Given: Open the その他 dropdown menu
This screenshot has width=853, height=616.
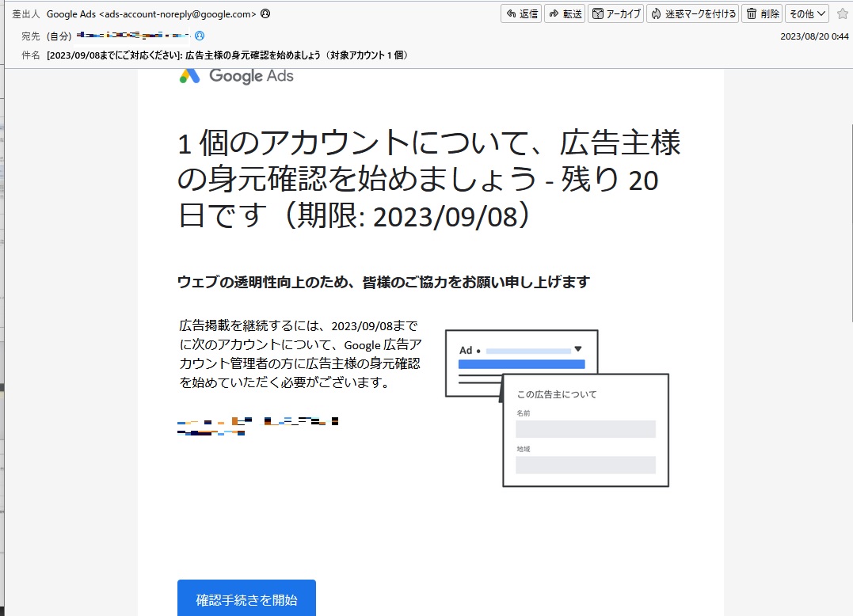Looking at the screenshot, I should click(x=808, y=13).
